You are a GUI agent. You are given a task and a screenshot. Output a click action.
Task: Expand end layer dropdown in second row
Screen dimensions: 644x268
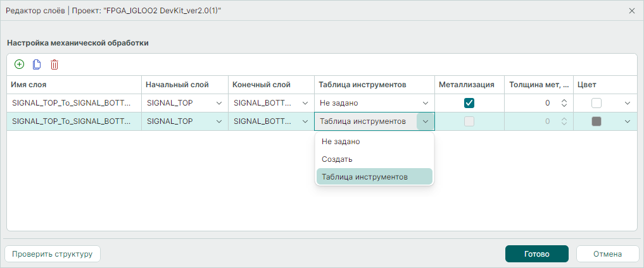tap(306, 121)
